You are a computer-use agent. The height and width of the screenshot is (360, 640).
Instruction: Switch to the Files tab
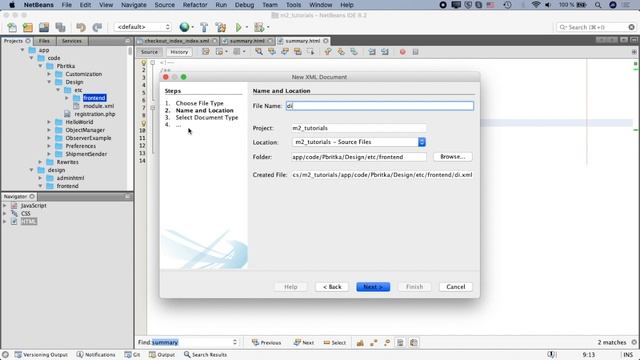click(44, 41)
